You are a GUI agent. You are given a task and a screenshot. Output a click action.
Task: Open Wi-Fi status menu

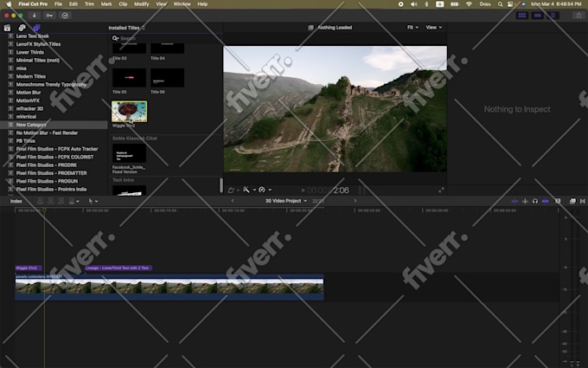[469, 4]
